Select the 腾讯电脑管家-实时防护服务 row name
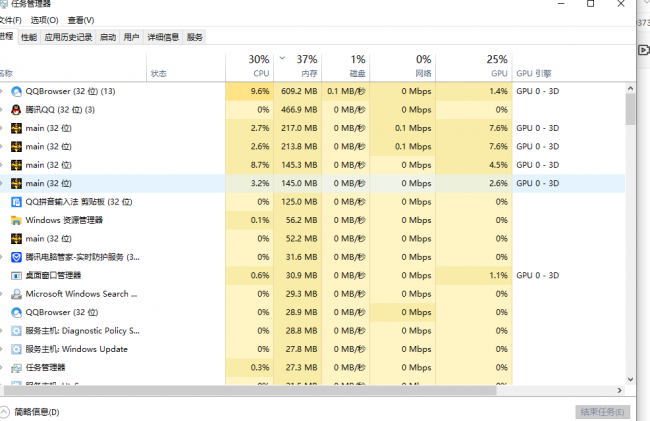 tap(82, 257)
